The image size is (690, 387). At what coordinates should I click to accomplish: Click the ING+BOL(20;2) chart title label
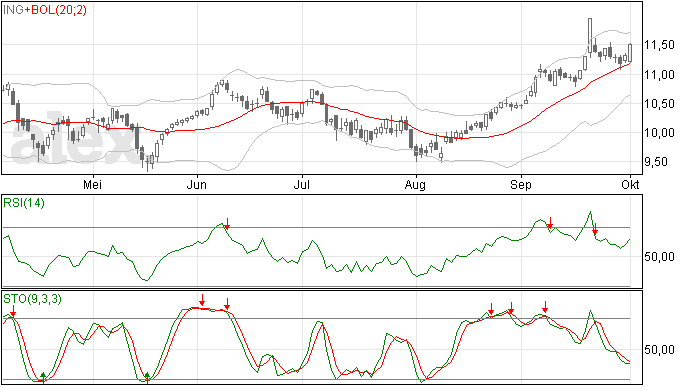(45, 9)
